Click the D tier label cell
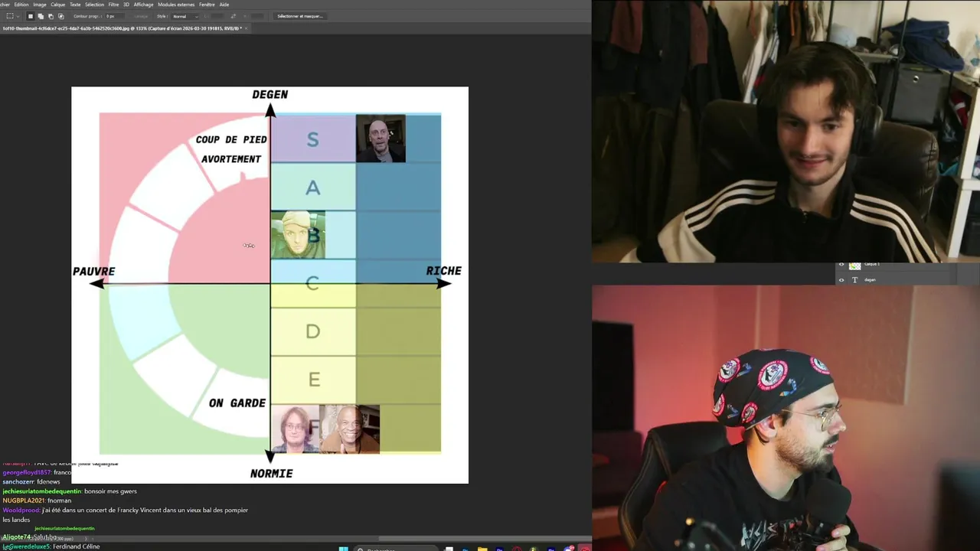980x551 pixels. pos(312,331)
